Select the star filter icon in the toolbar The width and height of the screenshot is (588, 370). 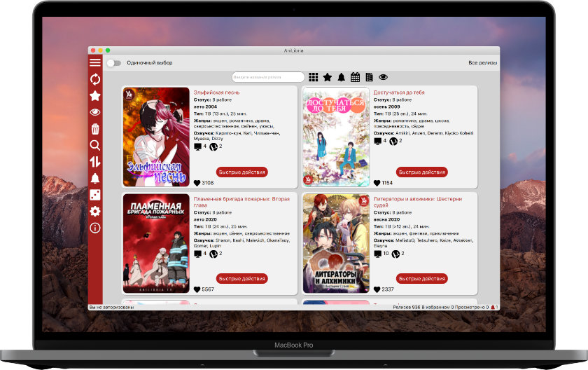click(x=328, y=77)
